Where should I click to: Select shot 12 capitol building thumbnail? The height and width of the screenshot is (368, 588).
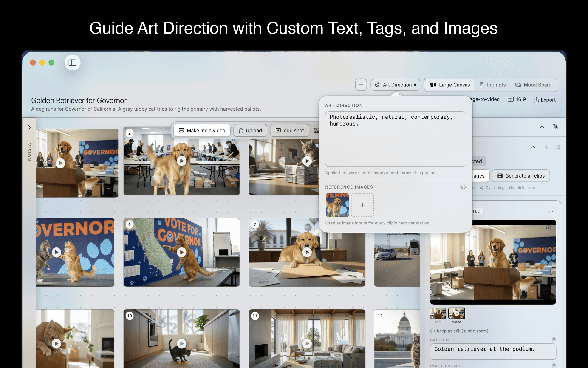[397, 339]
